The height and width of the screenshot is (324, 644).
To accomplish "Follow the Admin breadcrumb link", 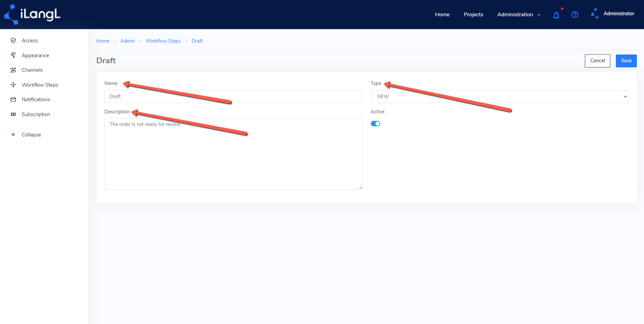I will point(127,41).
